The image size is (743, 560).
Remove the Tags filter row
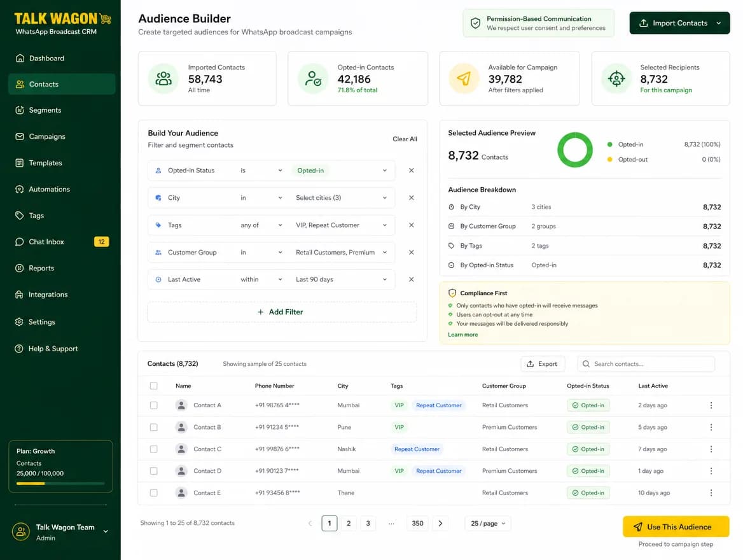[x=412, y=225]
